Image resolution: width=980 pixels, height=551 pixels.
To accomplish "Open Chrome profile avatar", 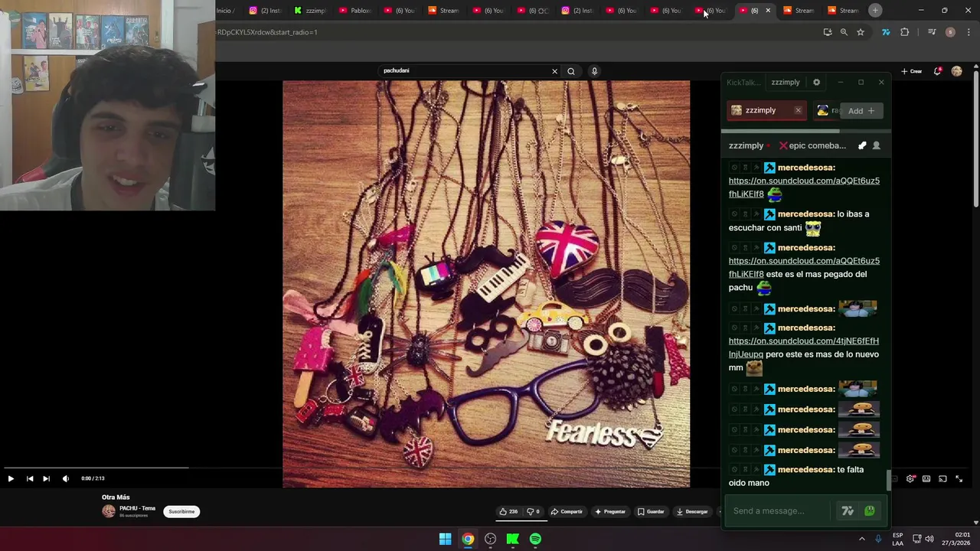I will point(950,32).
